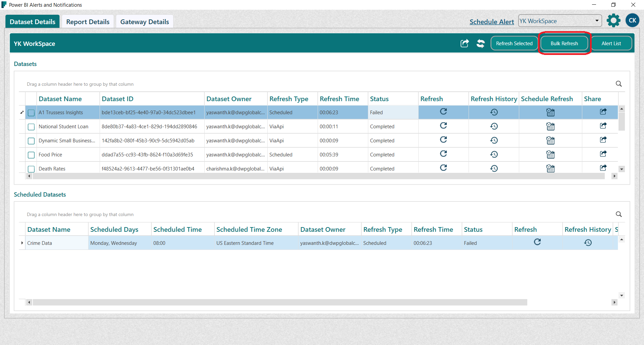
Task: Select the dataset ID starting with 8de80b37
Action: click(152, 127)
